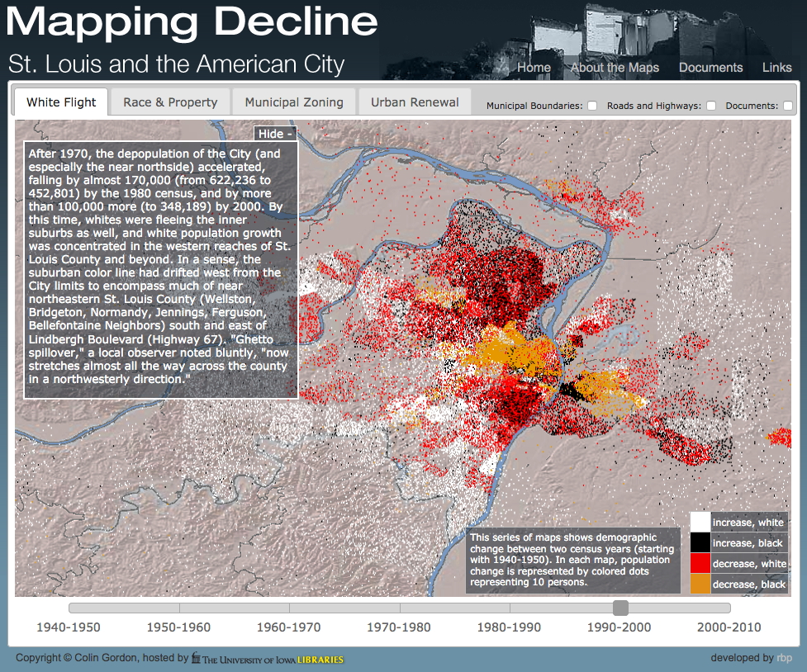Select the 1980-1990 period label
807x672 pixels.
(x=509, y=627)
